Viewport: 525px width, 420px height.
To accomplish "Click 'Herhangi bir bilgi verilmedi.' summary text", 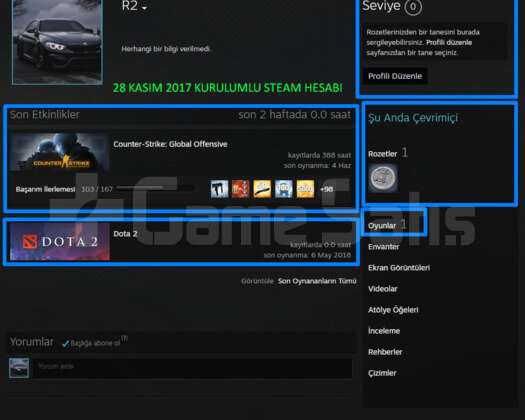I will click(x=166, y=49).
